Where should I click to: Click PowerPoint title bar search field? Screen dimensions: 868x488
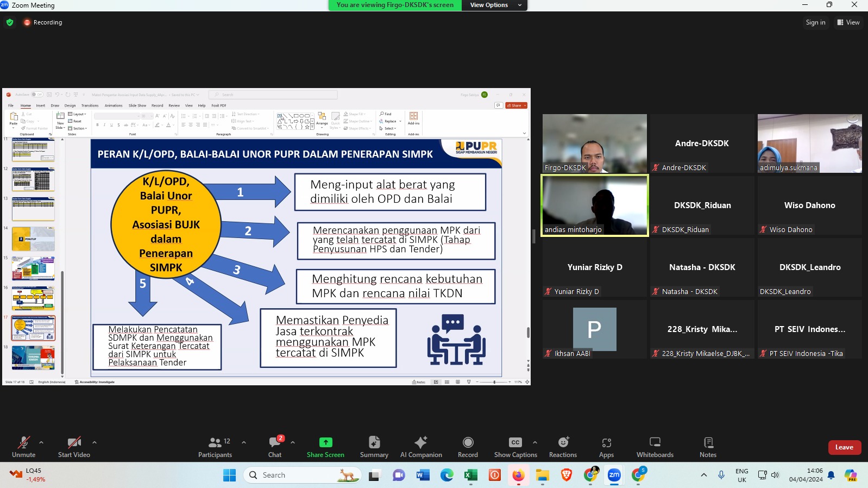point(273,95)
